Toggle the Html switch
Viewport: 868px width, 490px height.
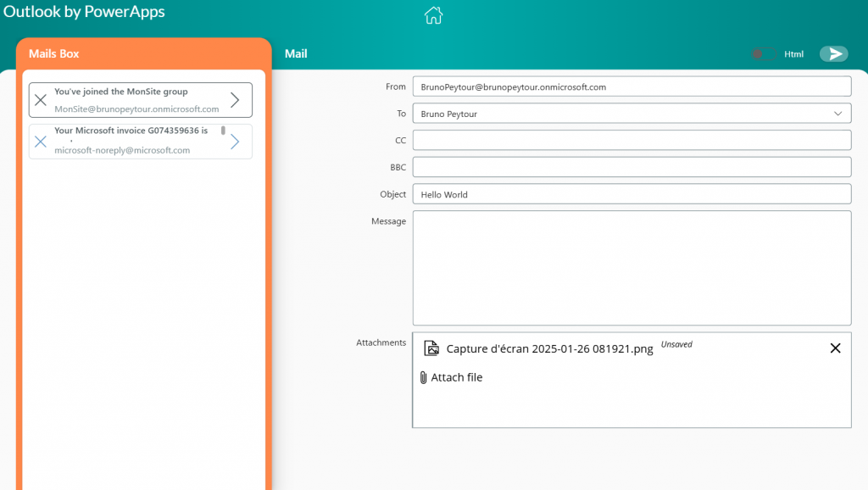[762, 54]
